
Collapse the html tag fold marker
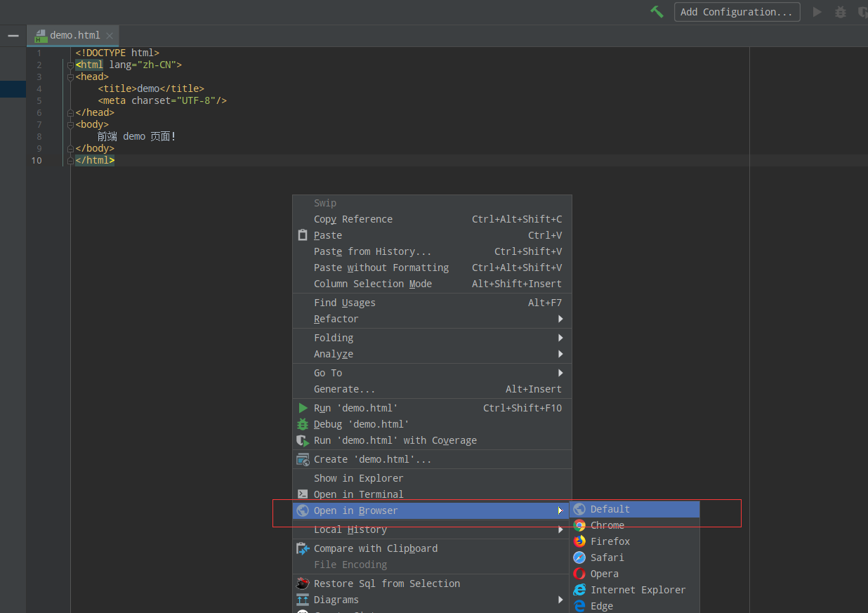coord(70,65)
